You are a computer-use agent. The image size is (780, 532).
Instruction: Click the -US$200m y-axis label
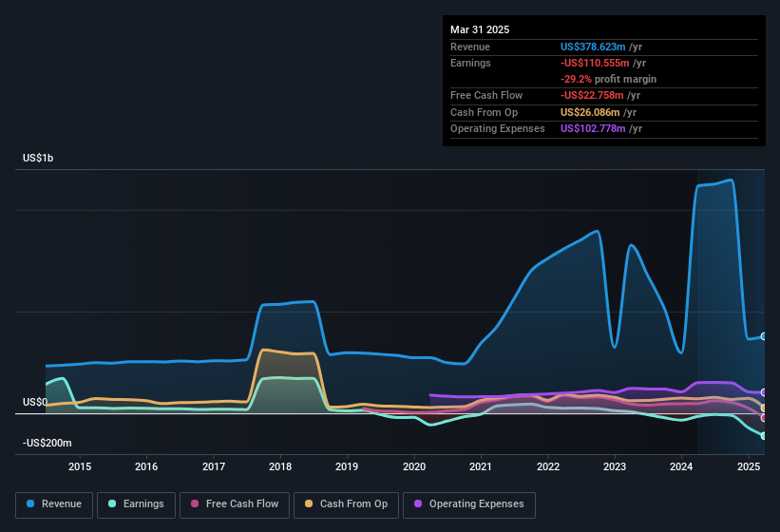click(x=48, y=443)
